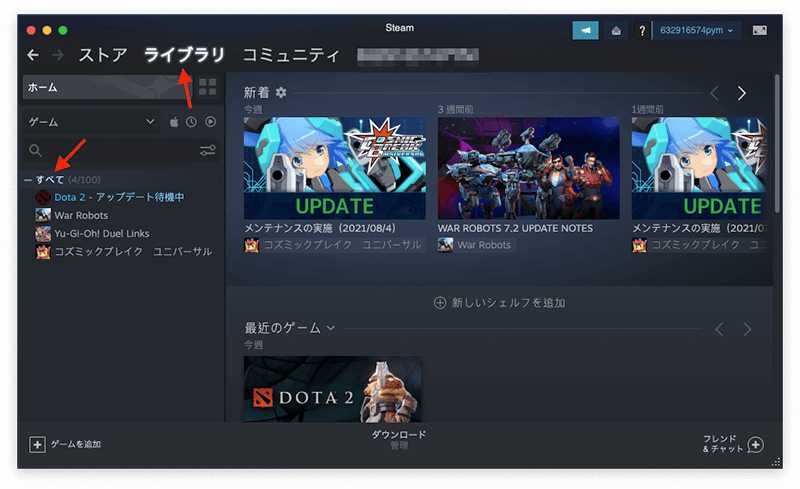
Task: Click the library vertical scrollbar
Action: coord(777,143)
